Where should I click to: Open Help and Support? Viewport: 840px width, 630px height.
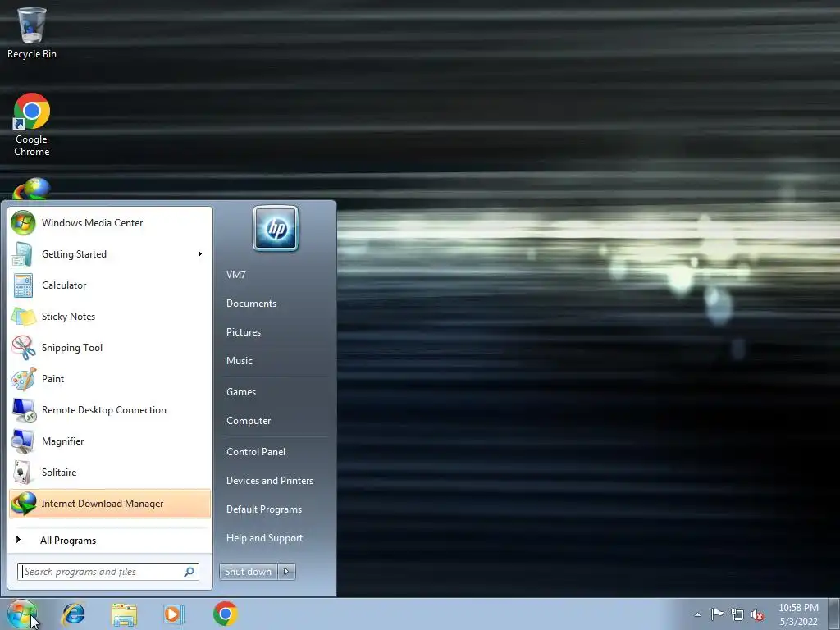point(265,538)
